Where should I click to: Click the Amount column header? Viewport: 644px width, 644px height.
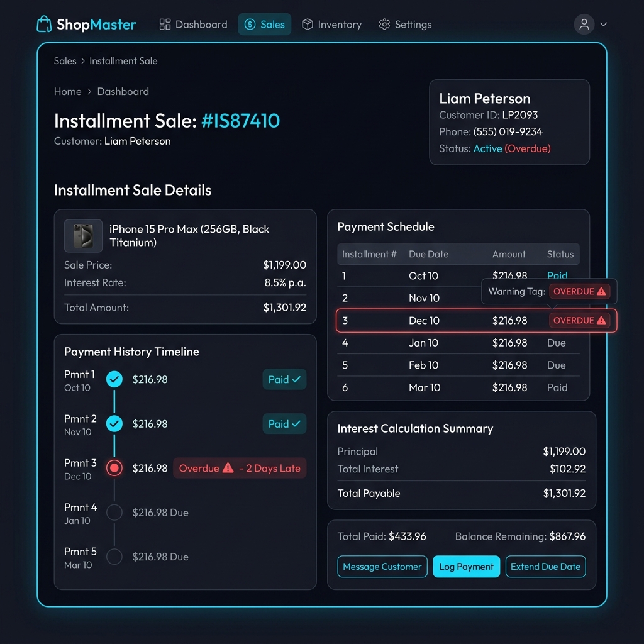(x=508, y=254)
